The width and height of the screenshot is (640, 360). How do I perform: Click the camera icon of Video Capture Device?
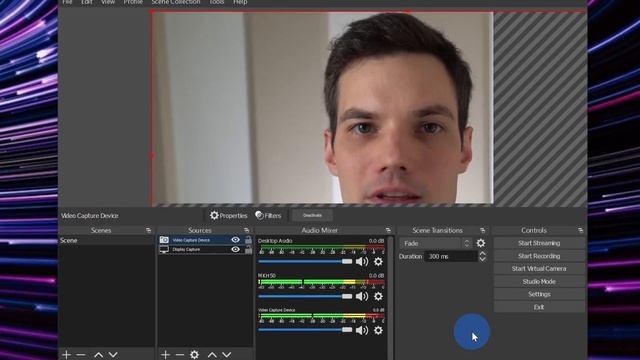(164, 240)
